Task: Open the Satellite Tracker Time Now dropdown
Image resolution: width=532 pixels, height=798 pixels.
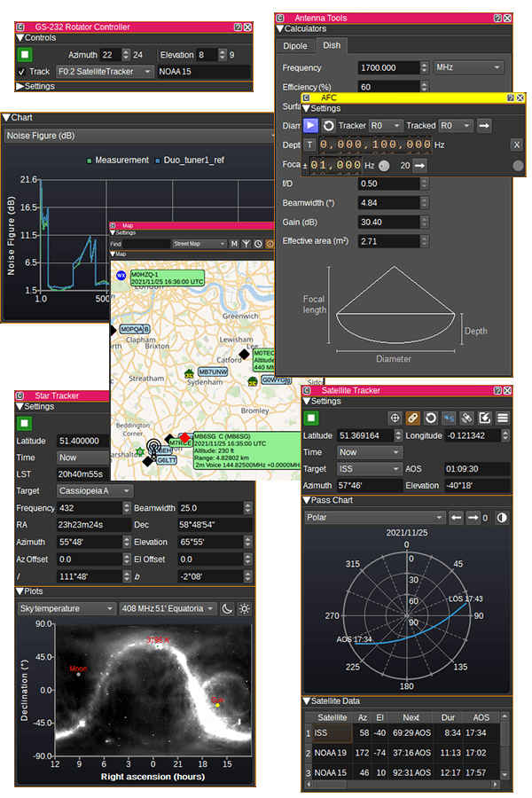Action: 370,452
